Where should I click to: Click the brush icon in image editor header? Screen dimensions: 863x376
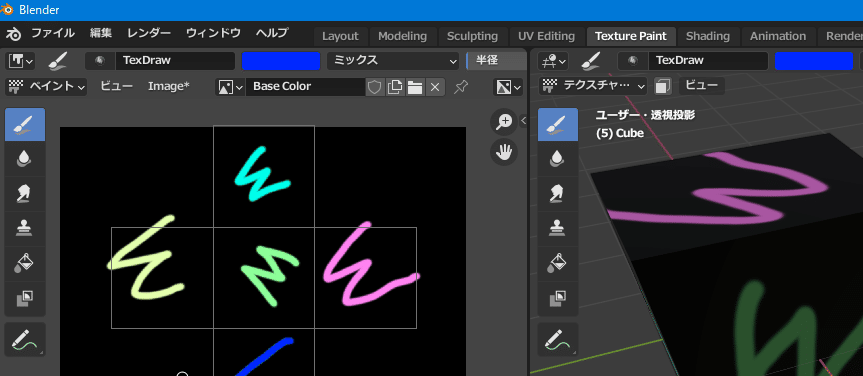coord(58,61)
